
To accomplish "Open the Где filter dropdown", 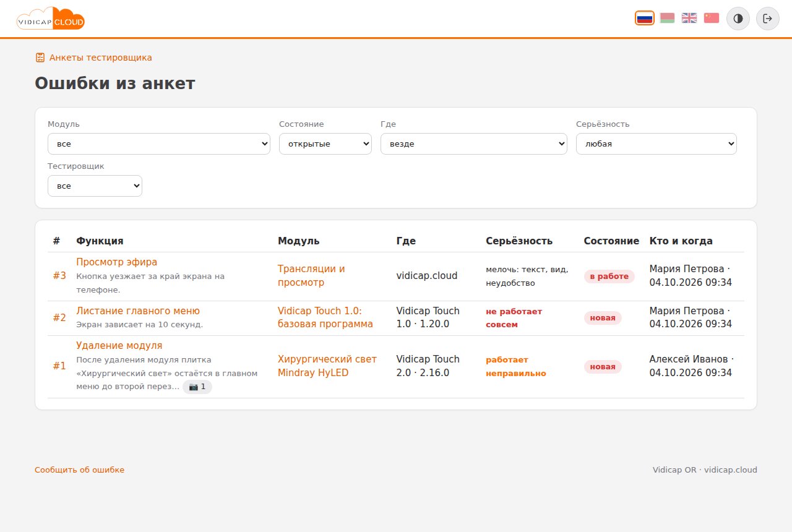I will [474, 144].
